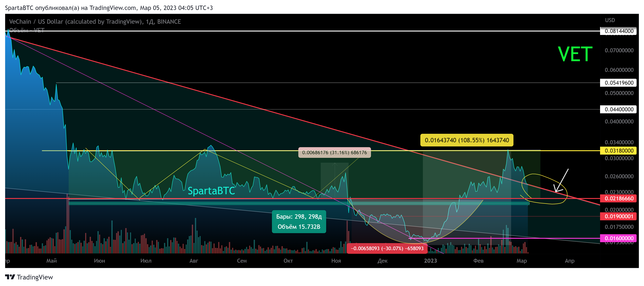Click the 0.08144000 price label
Viewport: 644px width, 286px height.
tap(618, 31)
